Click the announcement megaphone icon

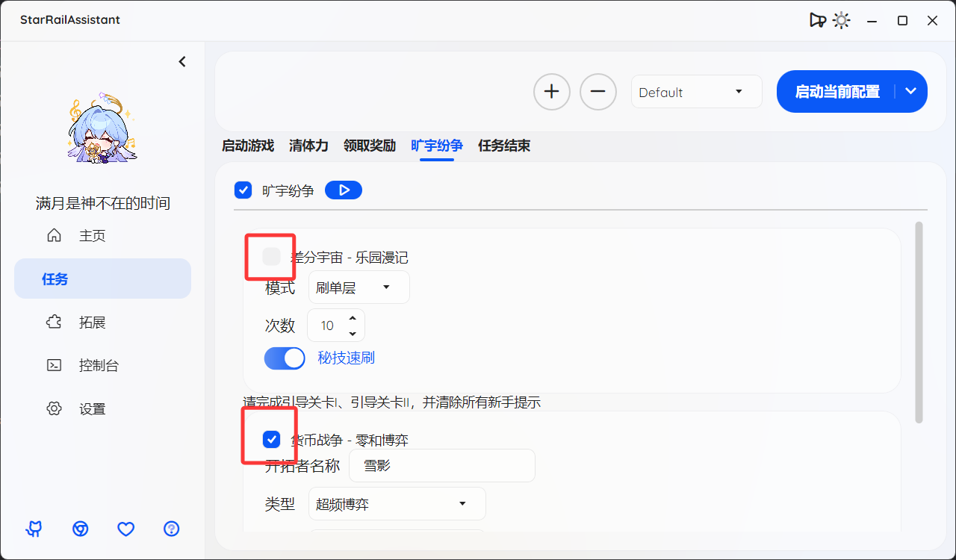pos(817,20)
